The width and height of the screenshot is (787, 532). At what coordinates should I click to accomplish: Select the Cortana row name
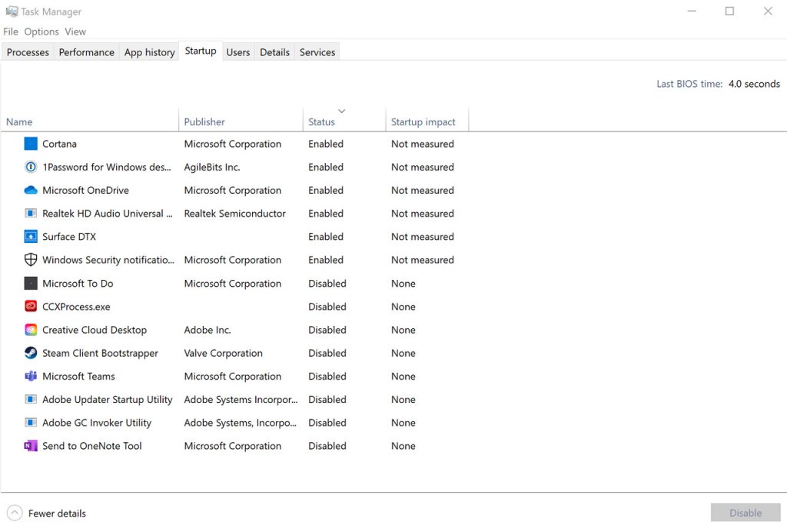point(59,144)
